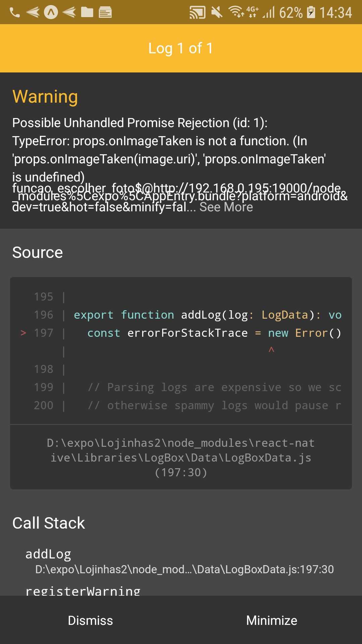362x644 pixels.
Task: Expand the warning message with See More
Action: [x=226, y=207]
